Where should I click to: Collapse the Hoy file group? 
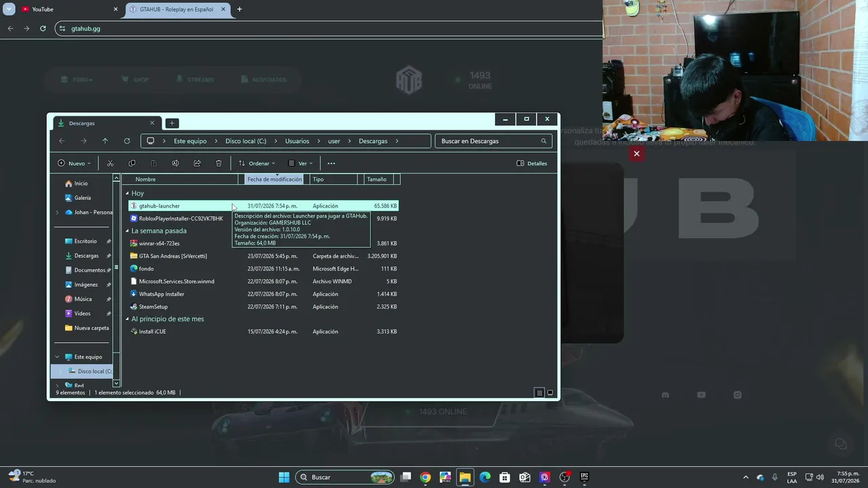point(127,194)
